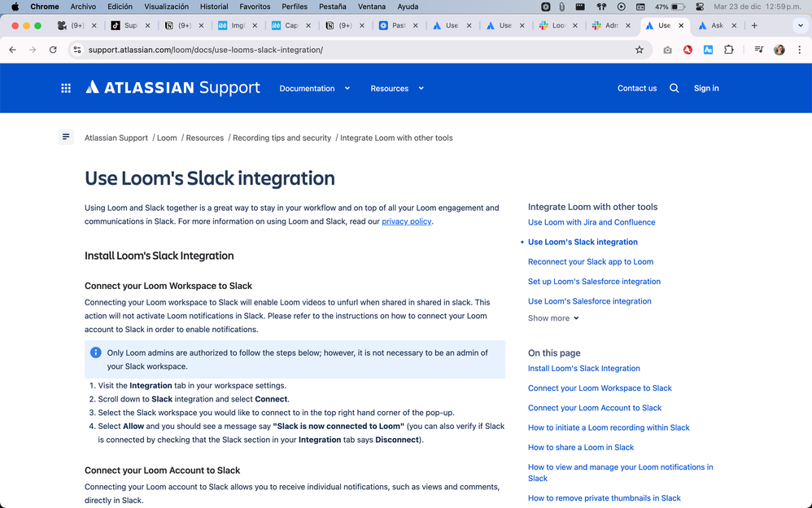812x508 pixels.
Task: Switch to the 'Ask' Atlassian tab
Action: (x=717, y=25)
